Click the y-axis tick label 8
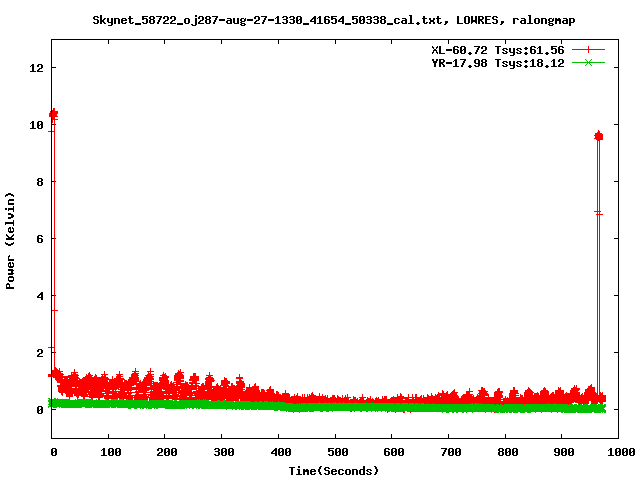This screenshot has width=640, height=480. [x=40, y=182]
